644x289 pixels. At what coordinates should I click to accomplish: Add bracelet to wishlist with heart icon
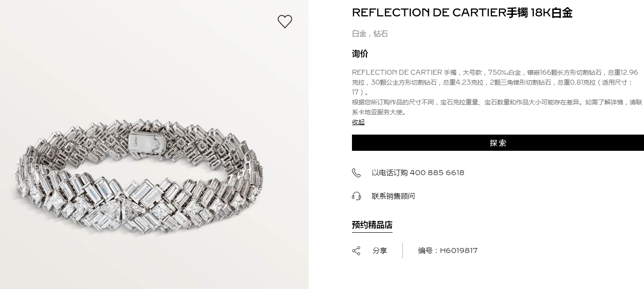point(284,22)
